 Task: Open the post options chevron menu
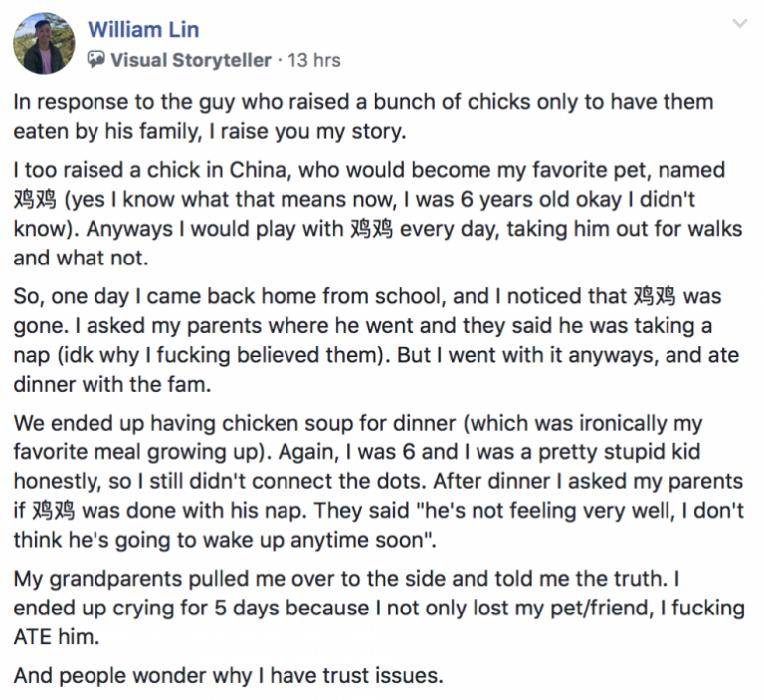[740, 24]
